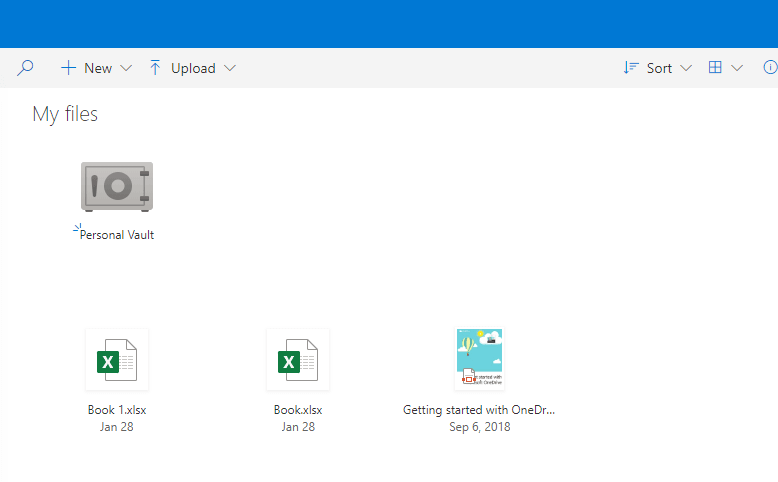Click the Sort menu label
The image size is (778, 482).
click(659, 68)
